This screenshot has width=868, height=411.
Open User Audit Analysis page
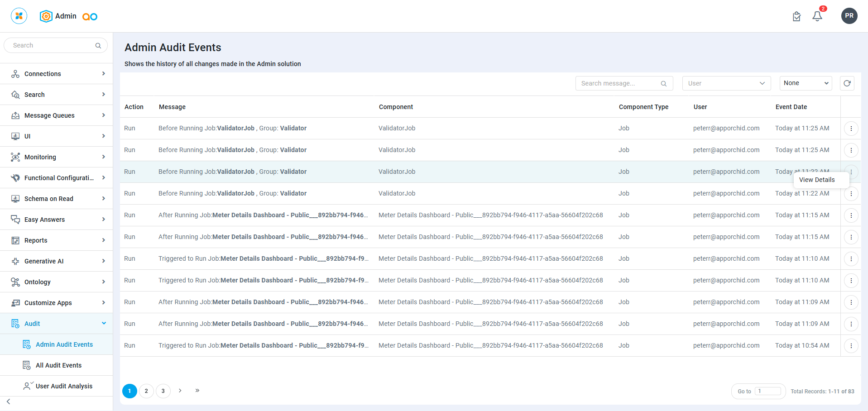click(x=64, y=386)
